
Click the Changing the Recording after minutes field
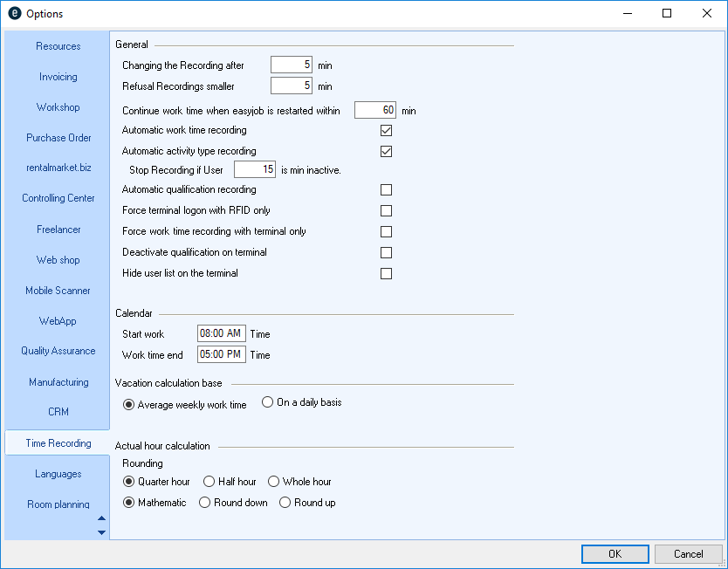[292, 65]
